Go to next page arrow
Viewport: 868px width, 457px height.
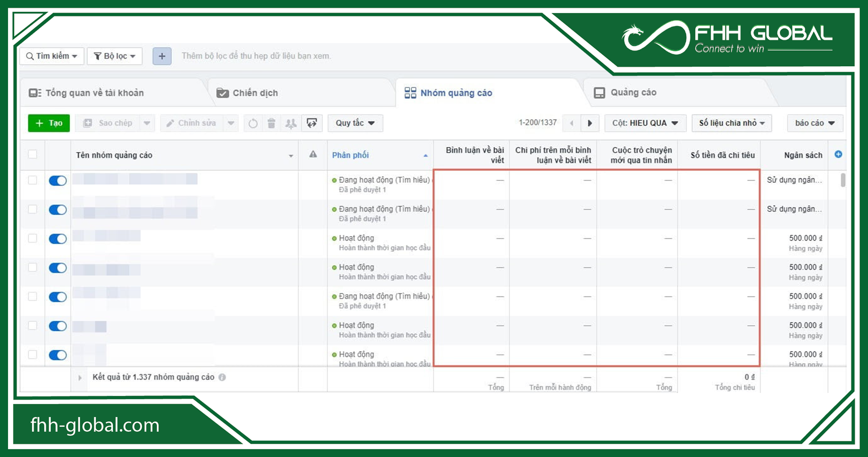[x=590, y=123]
